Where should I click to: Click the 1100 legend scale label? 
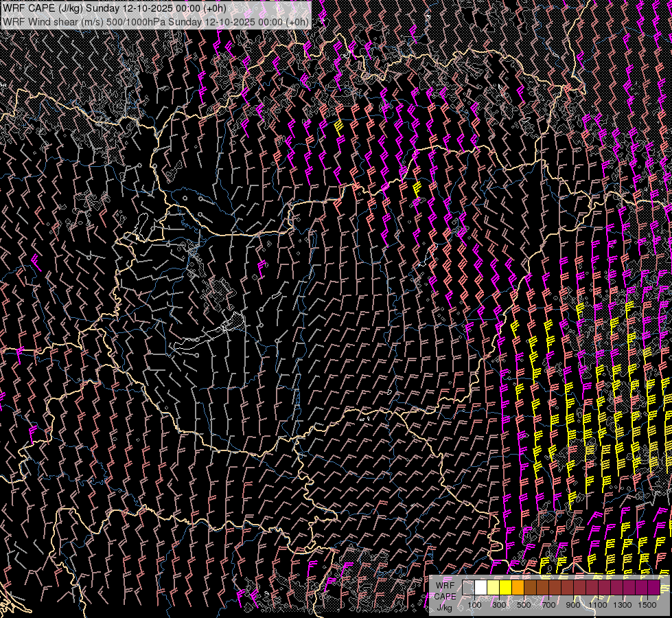point(598,605)
